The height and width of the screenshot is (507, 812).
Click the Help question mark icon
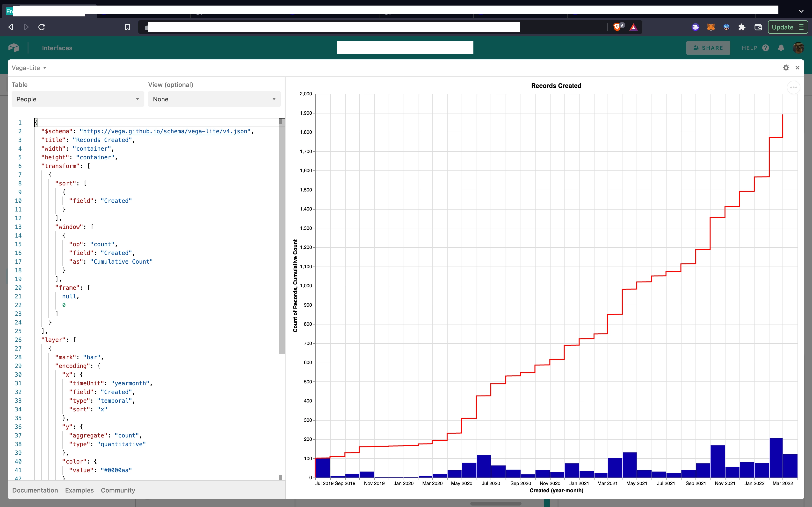[765, 48]
